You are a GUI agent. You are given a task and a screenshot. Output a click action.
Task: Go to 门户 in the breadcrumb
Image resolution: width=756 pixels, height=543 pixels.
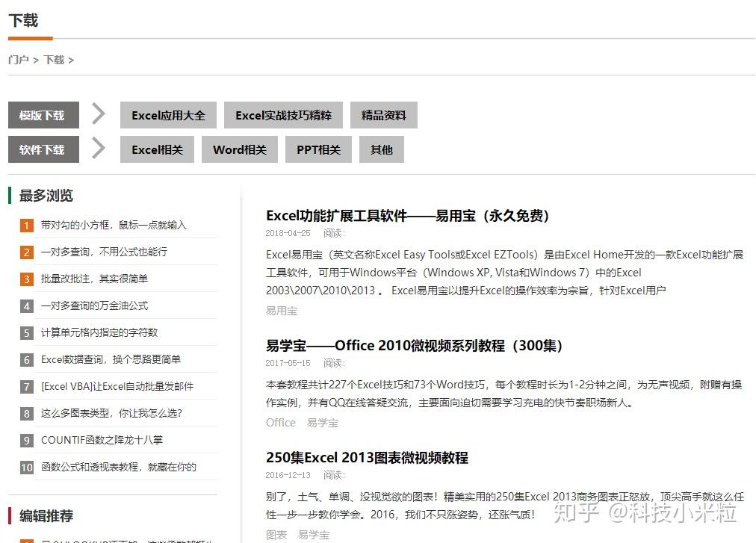19,60
